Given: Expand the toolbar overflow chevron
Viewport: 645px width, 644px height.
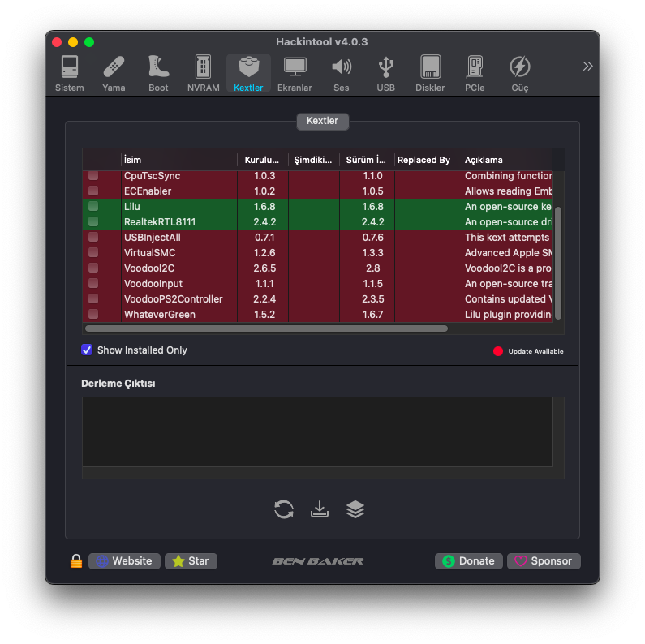Looking at the screenshot, I should 587,67.
